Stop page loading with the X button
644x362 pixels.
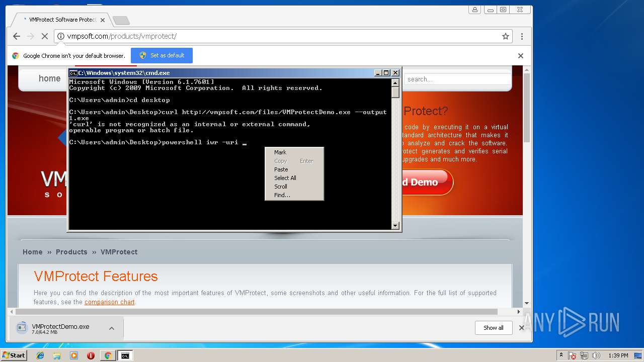(x=44, y=36)
